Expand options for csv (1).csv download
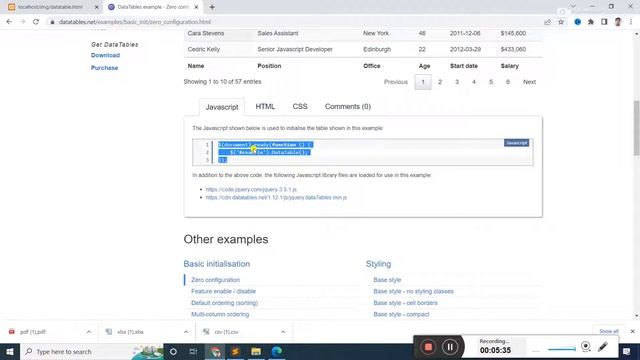This screenshot has height=360, width=640. 283,332
